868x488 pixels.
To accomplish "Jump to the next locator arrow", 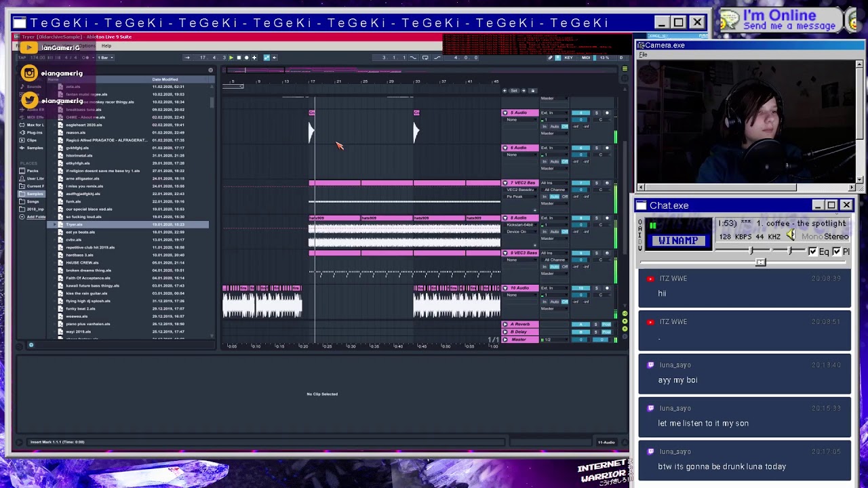I will (x=524, y=91).
